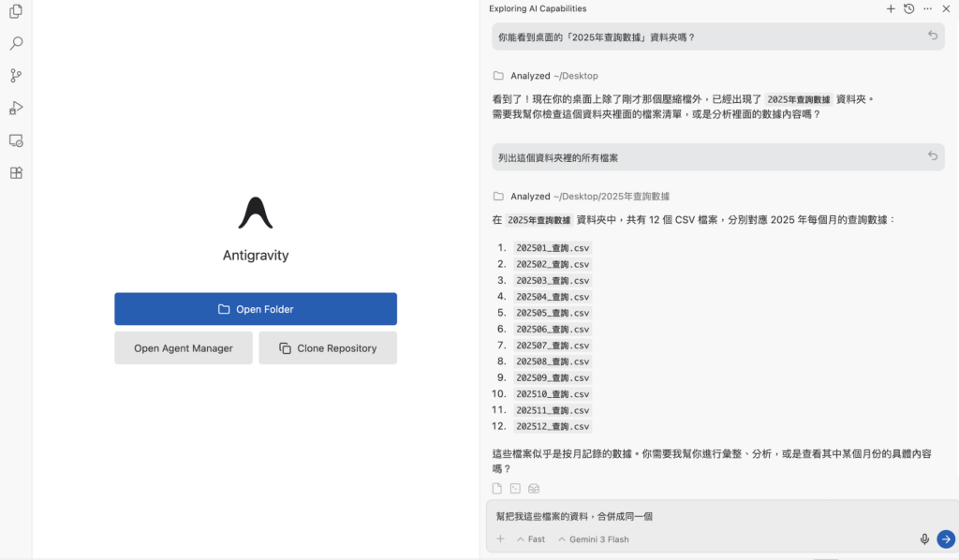Screen dimensions: 959x560
Task: Click file 202509_查詢.csv in list
Action: tap(553, 377)
